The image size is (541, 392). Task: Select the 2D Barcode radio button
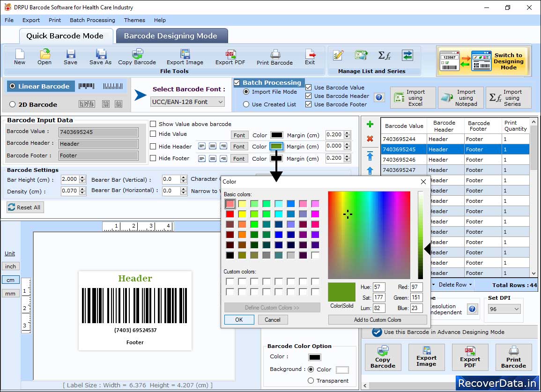point(13,104)
